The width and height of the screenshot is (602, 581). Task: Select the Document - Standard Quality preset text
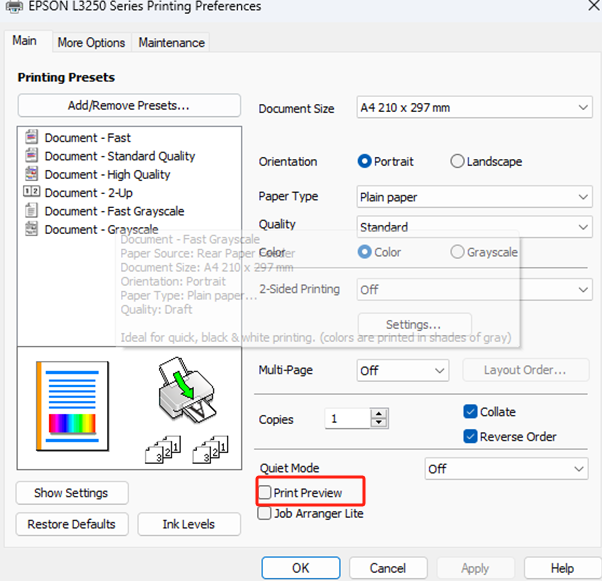tap(120, 156)
